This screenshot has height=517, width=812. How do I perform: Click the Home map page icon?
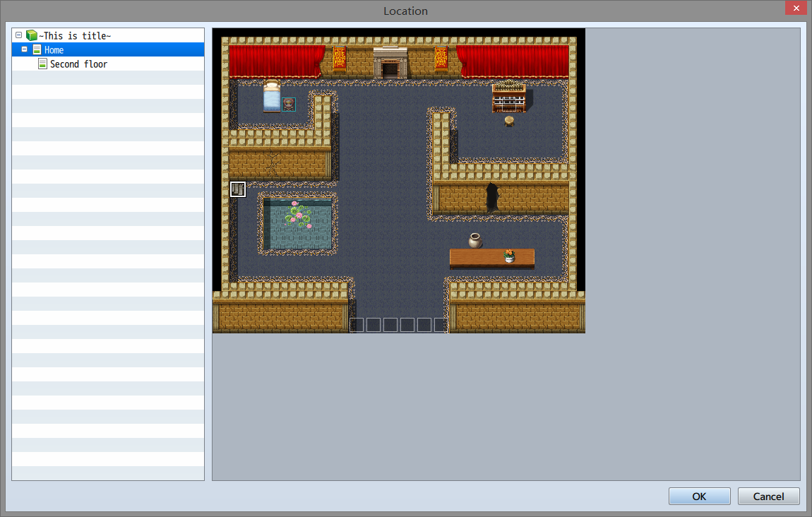click(37, 49)
